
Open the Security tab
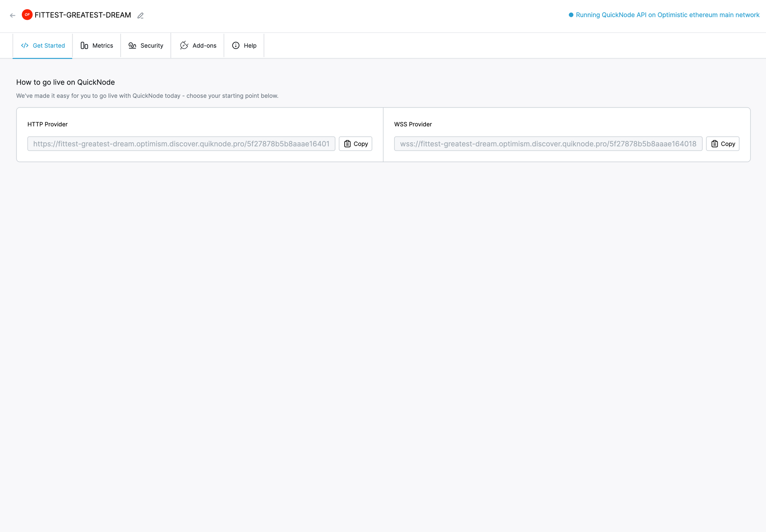(x=152, y=46)
